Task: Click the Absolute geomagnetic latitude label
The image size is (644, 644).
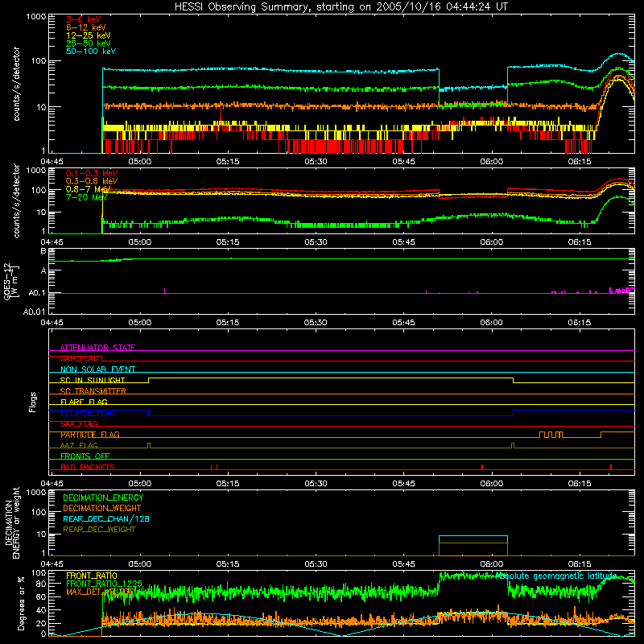Action: (556, 576)
